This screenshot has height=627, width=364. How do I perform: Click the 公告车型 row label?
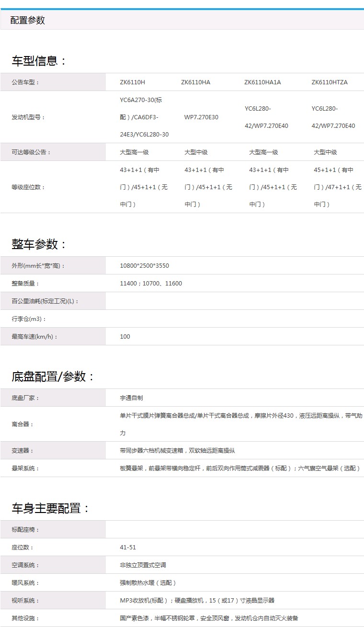click(26, 82)
